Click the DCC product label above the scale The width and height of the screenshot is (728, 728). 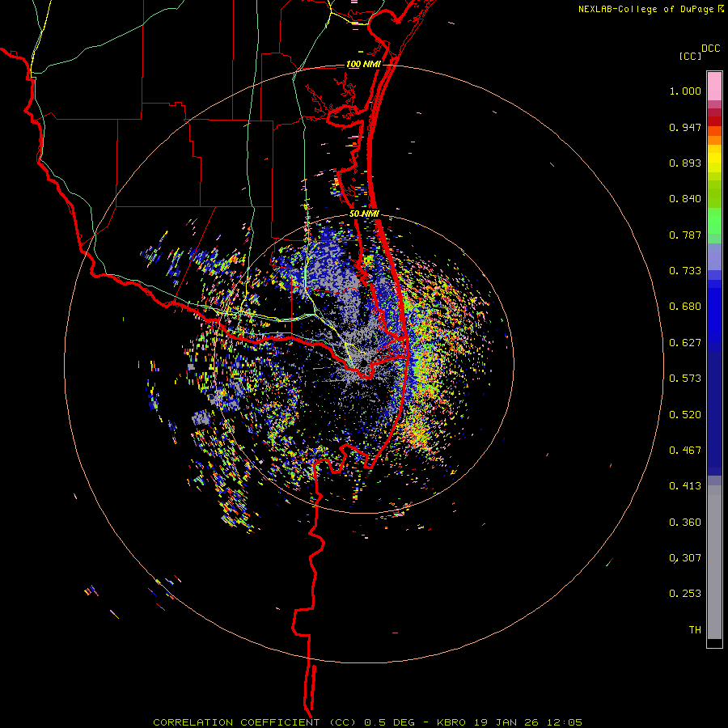710,49
